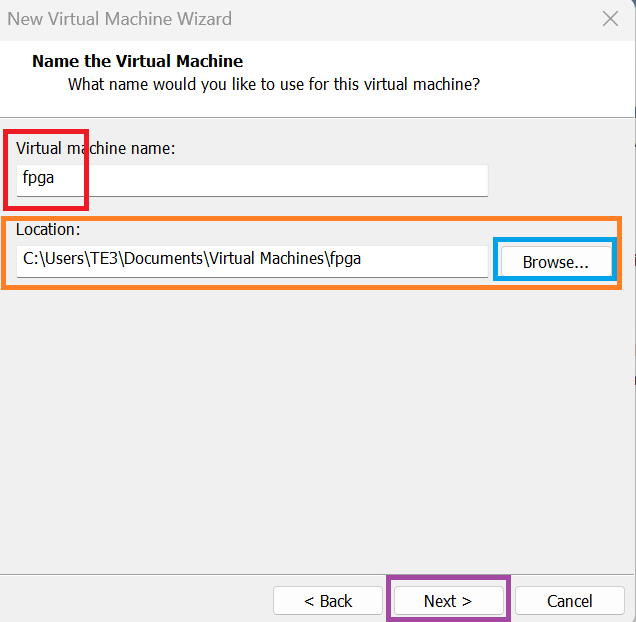
Task: Click the 'Location:' label
Action: coord(48,229)
